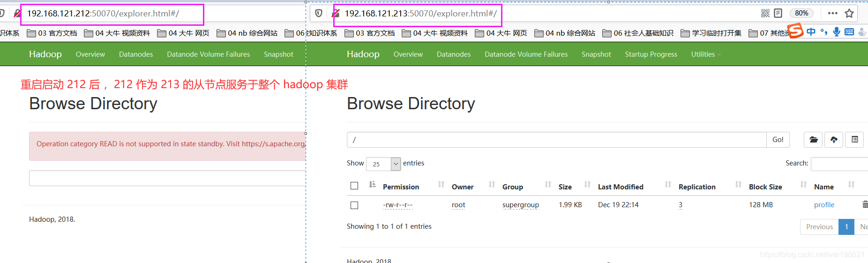Click the right window address bar URL
The width and height of the screenshot is (868, 263).
pyautogui.click(x=420, y=14)
